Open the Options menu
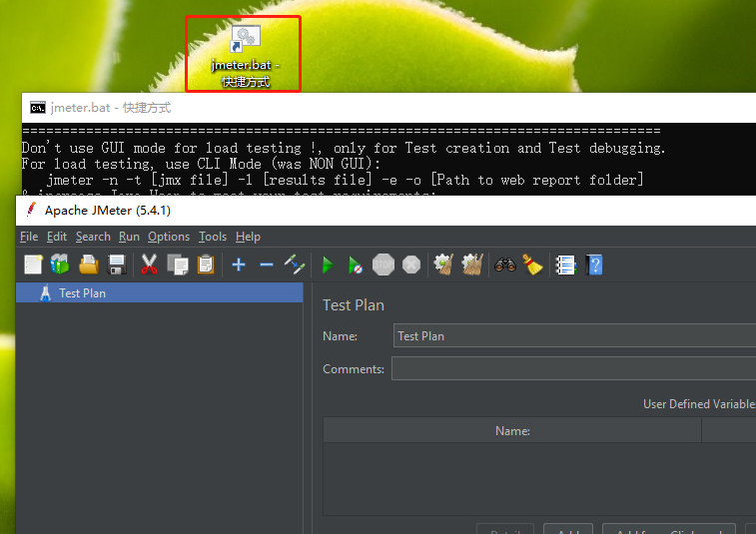Screen dimensions: 756x534 click(x=169, y=237)
